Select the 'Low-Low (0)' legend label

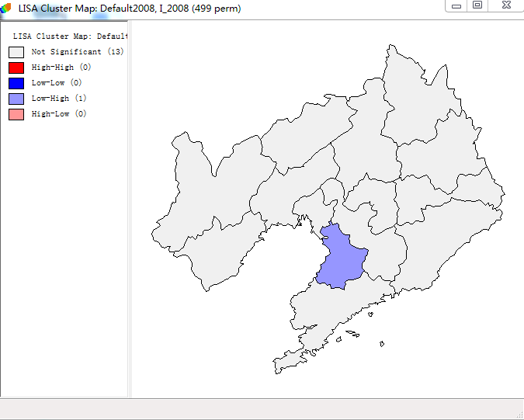click(x=57, y=82)
